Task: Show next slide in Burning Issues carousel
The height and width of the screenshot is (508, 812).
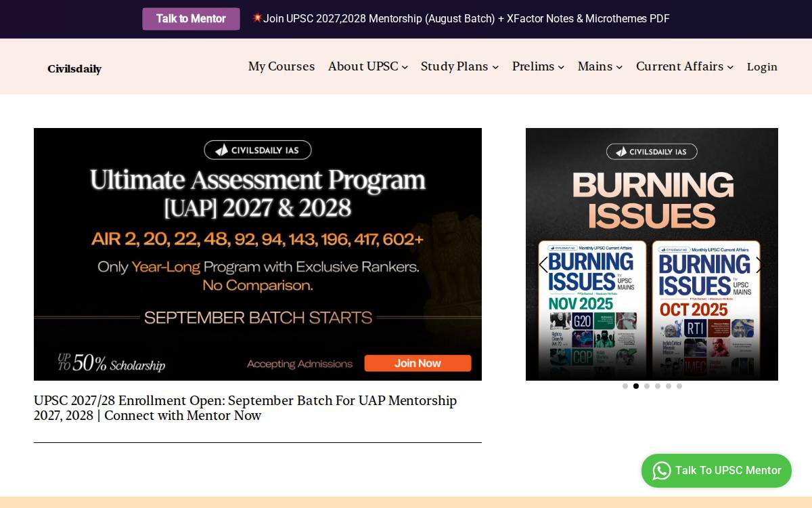Action: point(759,265)
